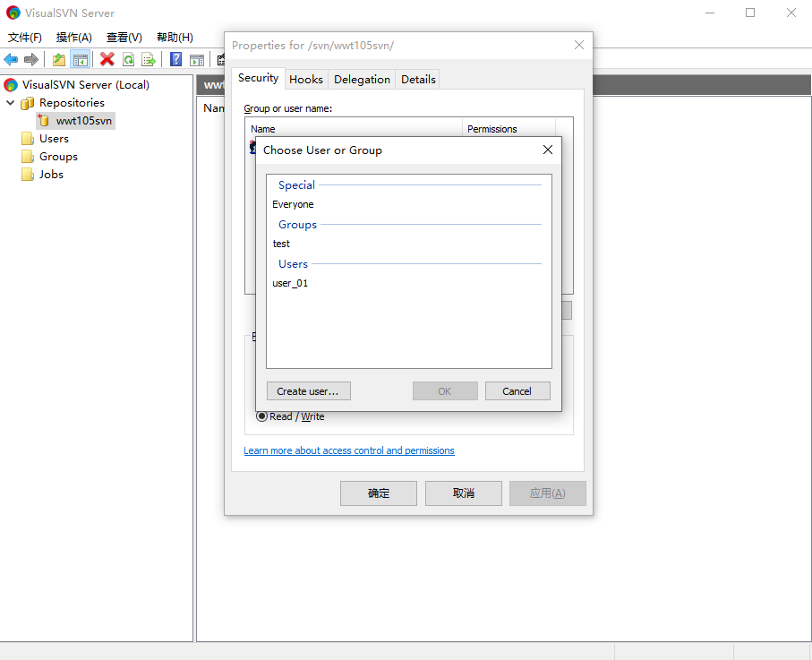Image resolution: width=812 pixels, height=660 pixels.
Task: Collapse the Repositories tree node
Action: [x=11, y=103]
